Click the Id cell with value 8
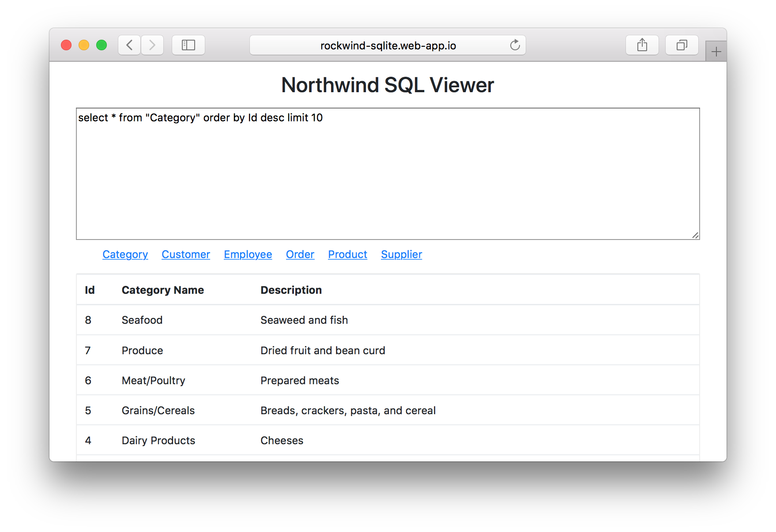The image size is (776, 532). click(88, 320)
